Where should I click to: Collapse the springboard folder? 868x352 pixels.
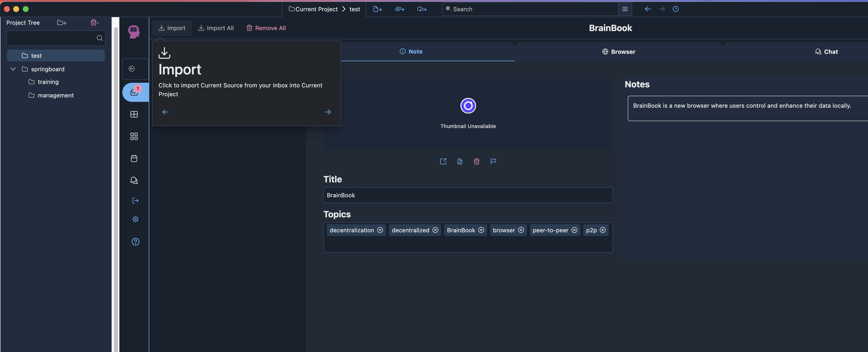click(13, 69)
